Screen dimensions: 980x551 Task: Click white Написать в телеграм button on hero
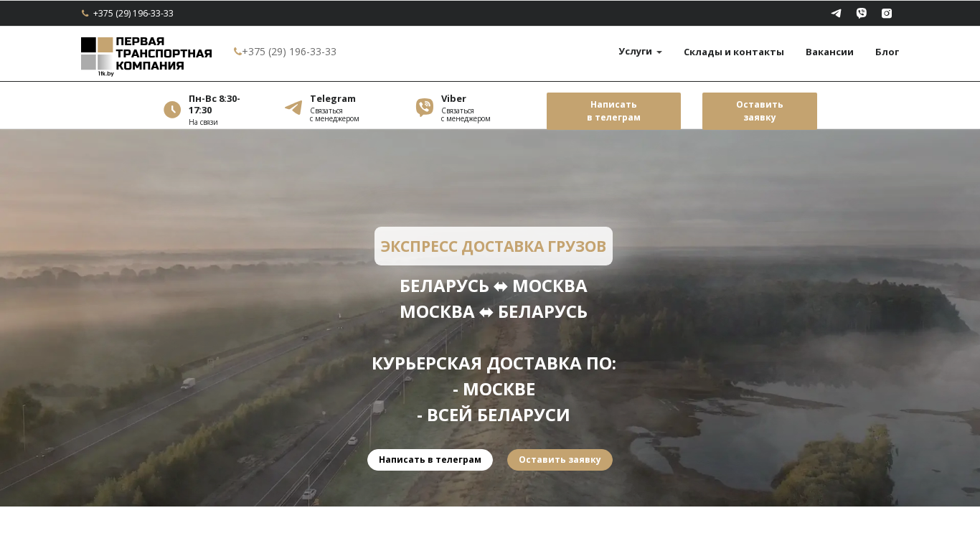coord(430,460)
